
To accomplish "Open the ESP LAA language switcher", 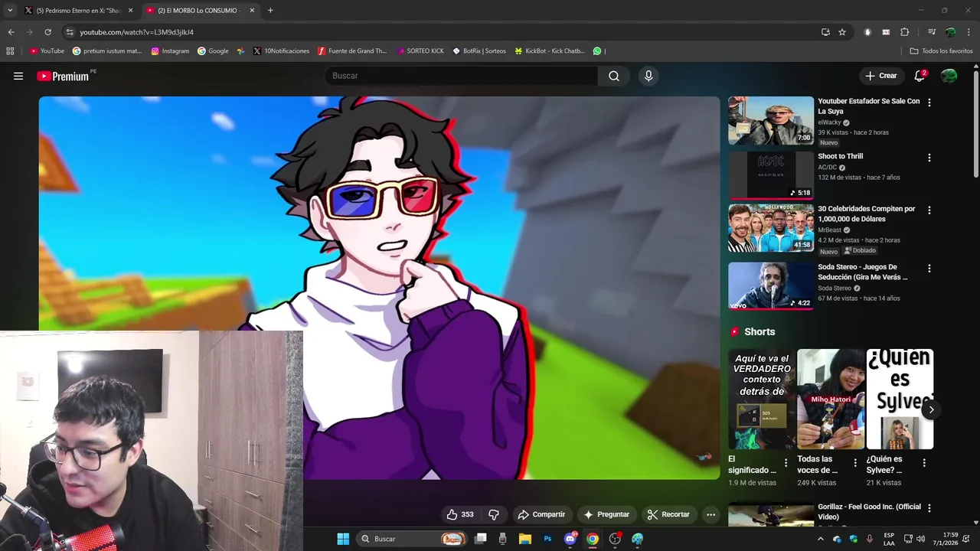I will click(x=889, y=539).
